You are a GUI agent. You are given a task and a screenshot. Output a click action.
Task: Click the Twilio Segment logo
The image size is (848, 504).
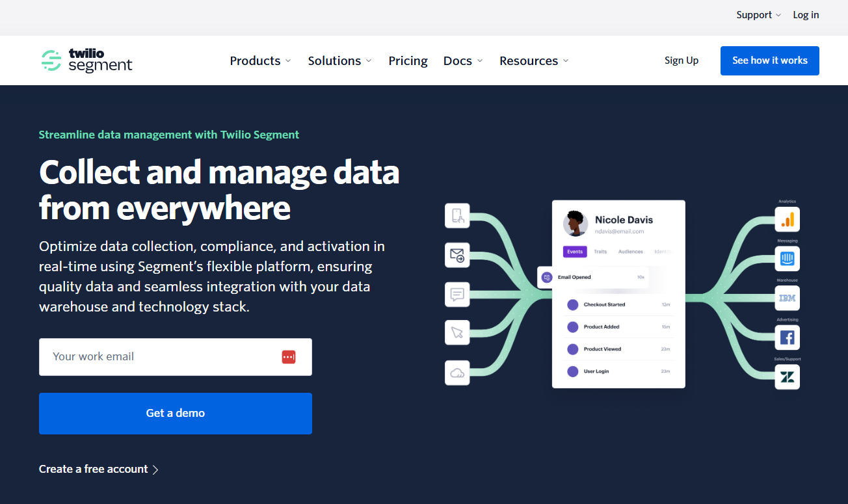coord(86,60)
